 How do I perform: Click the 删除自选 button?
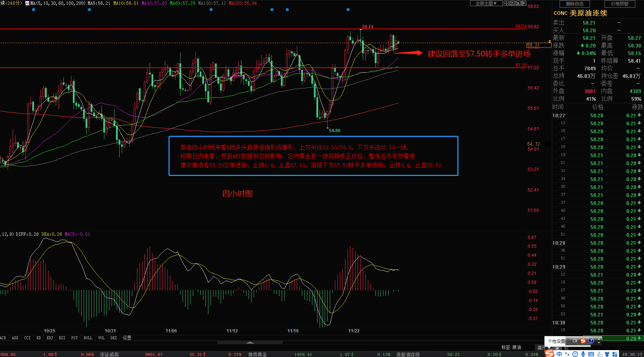click(x=575, y=4)
